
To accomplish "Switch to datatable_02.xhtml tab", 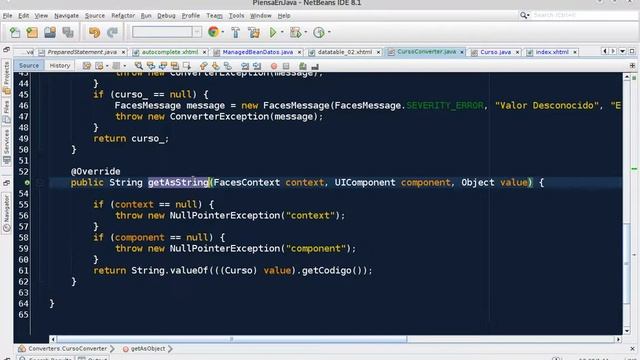I will 344,52.
